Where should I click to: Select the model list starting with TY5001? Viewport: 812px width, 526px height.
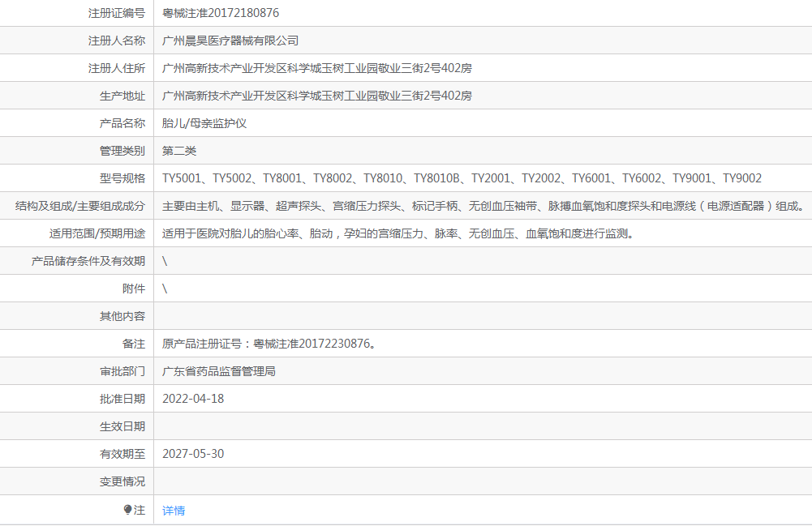(462, 178)
